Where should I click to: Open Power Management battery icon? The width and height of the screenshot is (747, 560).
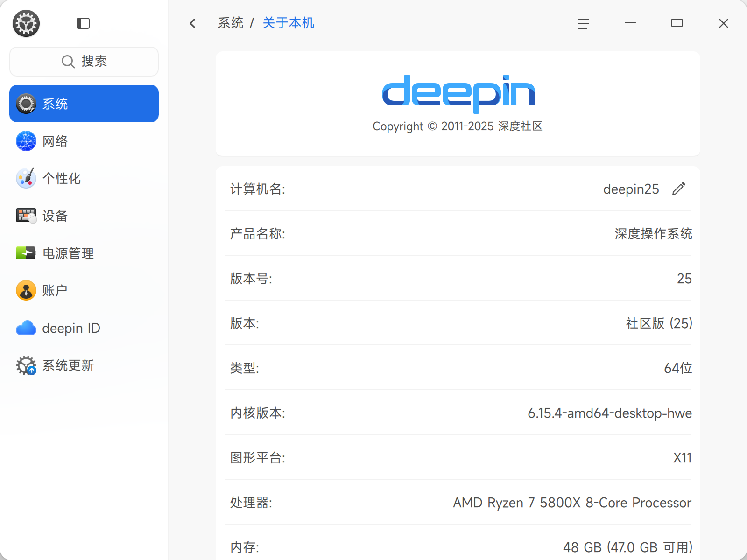click(26, 253)
